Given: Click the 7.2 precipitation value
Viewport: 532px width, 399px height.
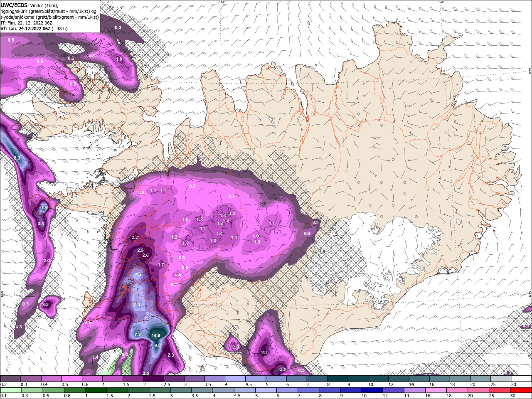Looking at the screenshot, I should [138, 335].
